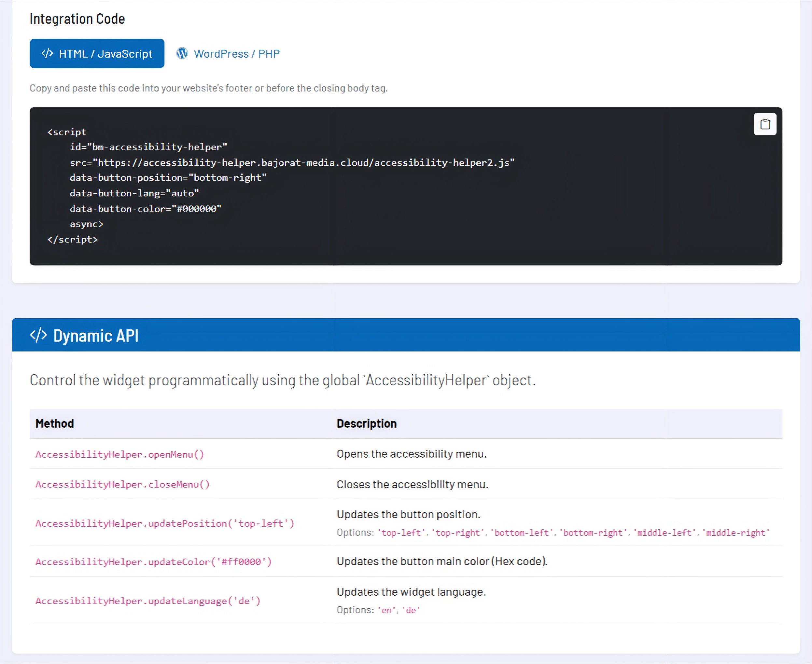Click 'Closes the accessibility menu.' description
This screenshot has width=812, height=664.
click(413, 484)
